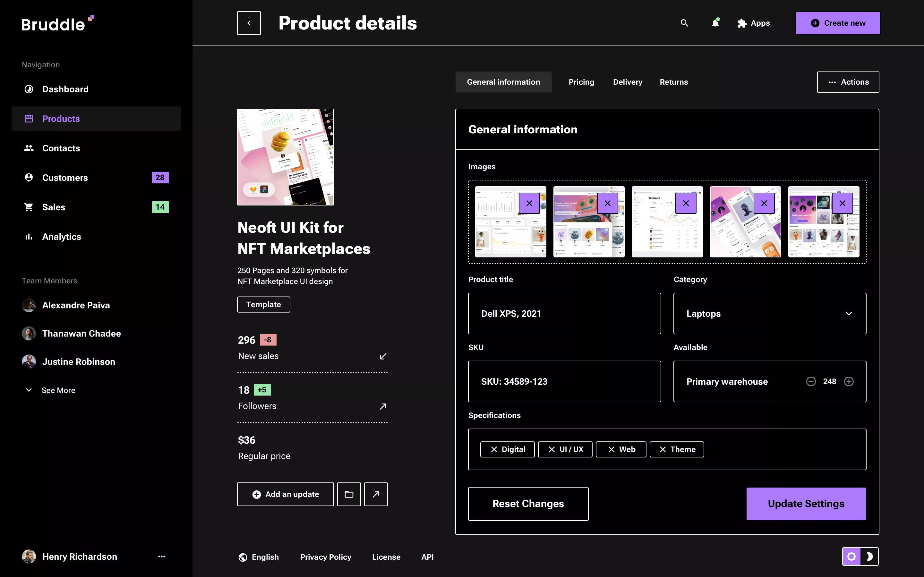Click the Update Settings button

(806, 504)
